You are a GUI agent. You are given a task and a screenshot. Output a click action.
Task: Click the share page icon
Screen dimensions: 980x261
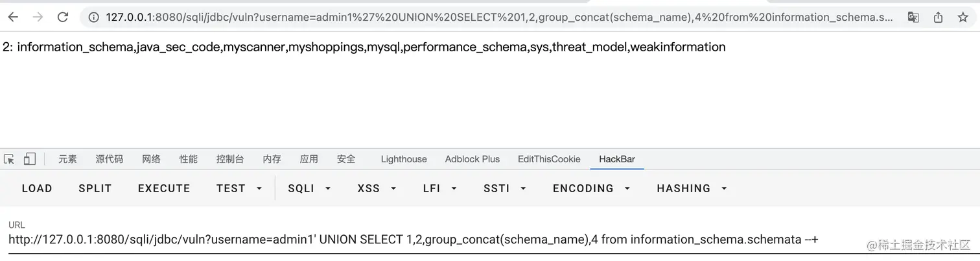938,18
